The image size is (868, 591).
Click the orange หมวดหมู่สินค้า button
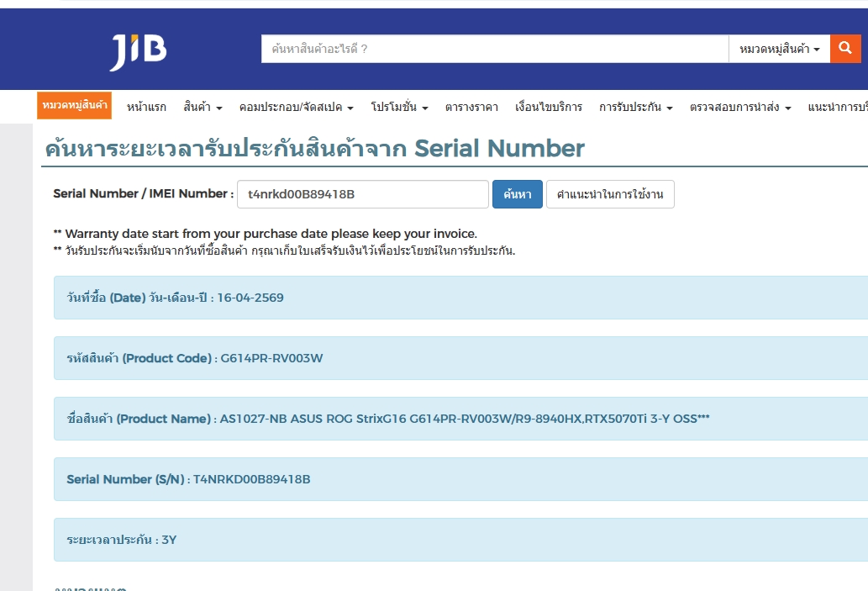click(x=74, y=105)
